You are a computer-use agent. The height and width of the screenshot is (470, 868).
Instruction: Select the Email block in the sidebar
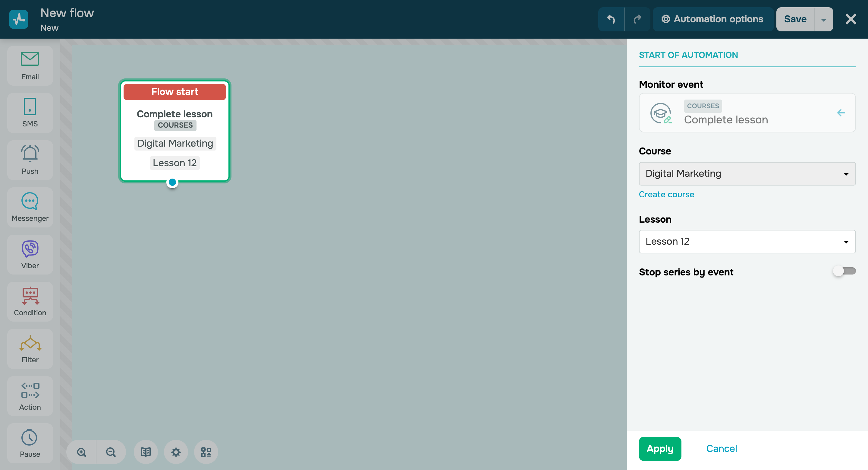tap(30, 65)
